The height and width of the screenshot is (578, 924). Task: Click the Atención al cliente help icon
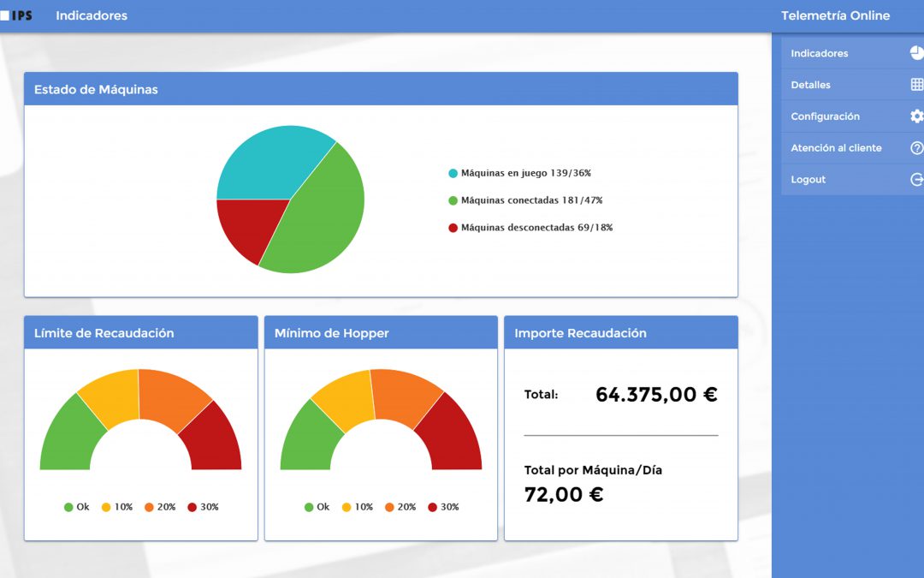tap(917, 148)
